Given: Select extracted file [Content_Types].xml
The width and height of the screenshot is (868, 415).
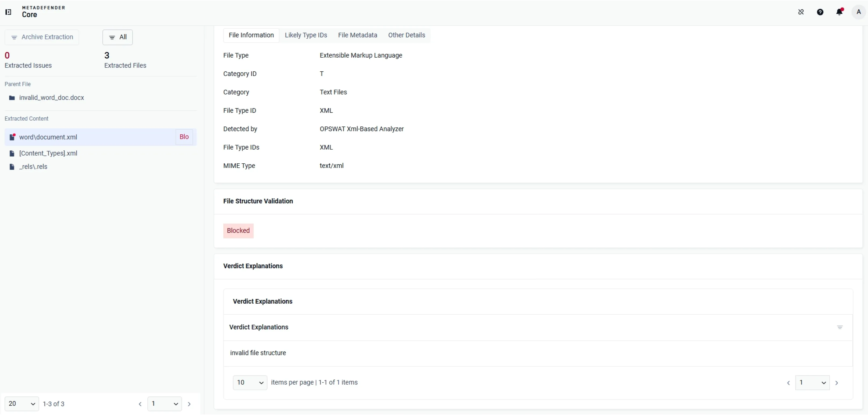Looking at the screenshot, I should tap(48, 153).
